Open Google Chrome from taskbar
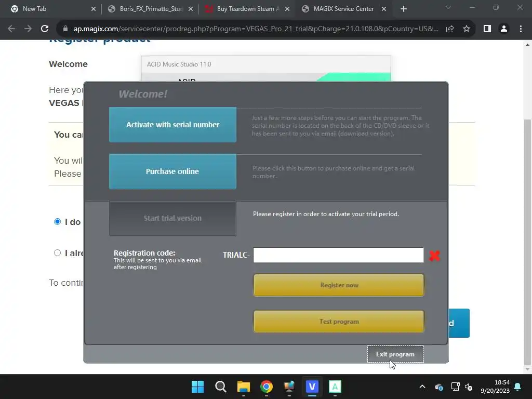Screen dimensions: 532x399 pos(267,387)
